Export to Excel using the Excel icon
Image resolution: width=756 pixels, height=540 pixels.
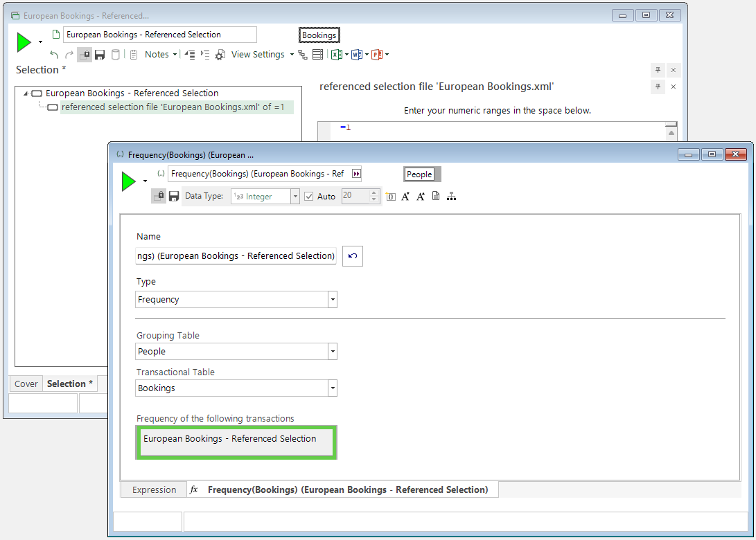pos(337,55)
